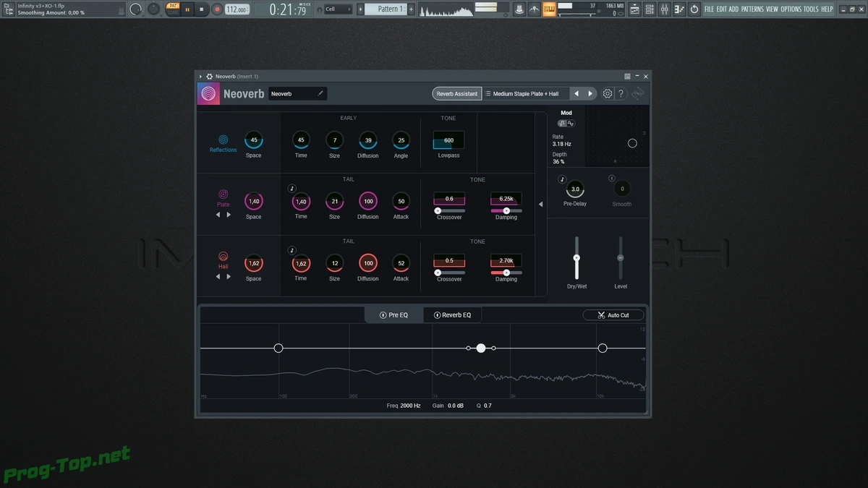Click the Hall Damping slider handle
This screenshot has height=488, width=868.
click(506, 273)
